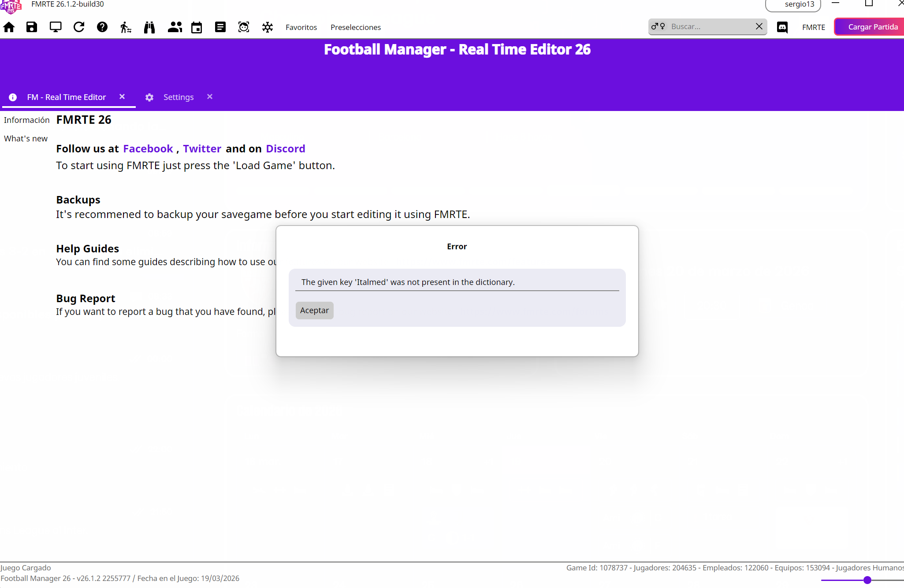Click the 'Italmed' error message text

click(408, 282)
